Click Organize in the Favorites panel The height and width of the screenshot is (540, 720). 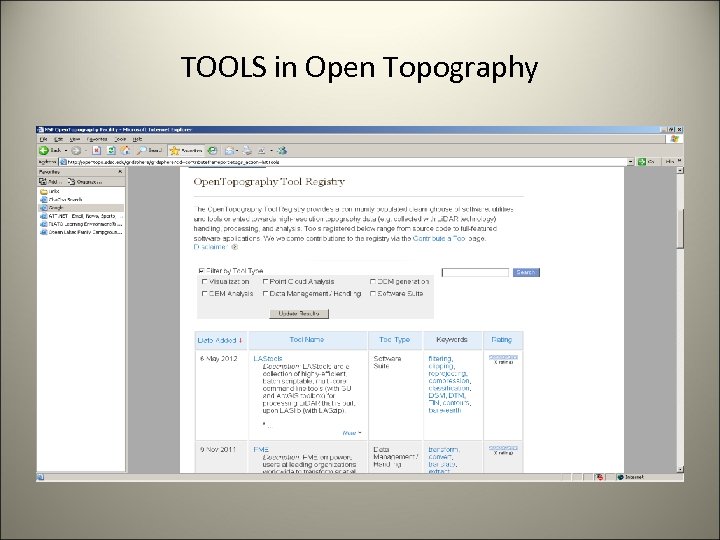(x=85, y=182)
